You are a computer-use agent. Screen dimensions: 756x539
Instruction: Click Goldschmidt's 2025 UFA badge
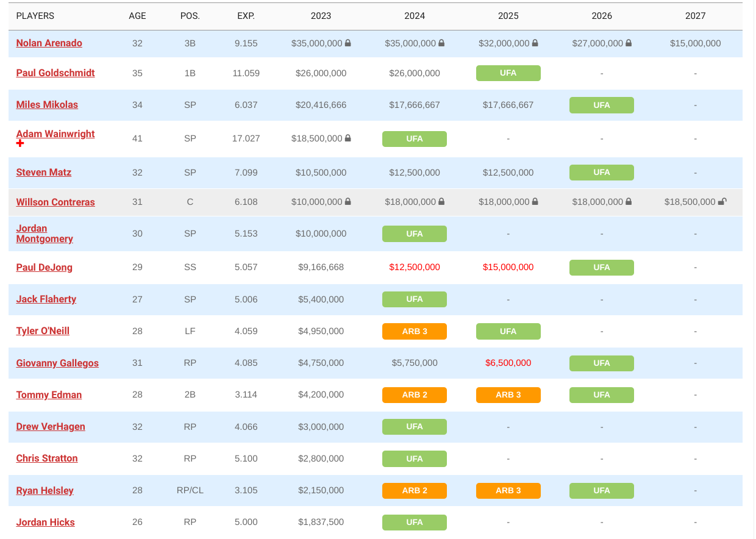508,73
